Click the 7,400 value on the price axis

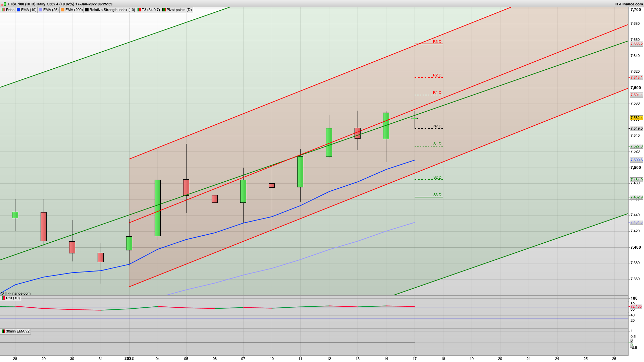click(636, 247)
